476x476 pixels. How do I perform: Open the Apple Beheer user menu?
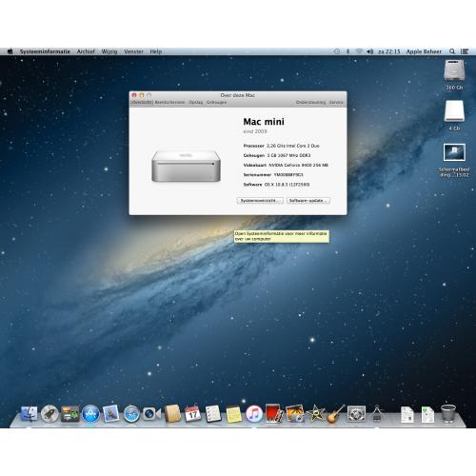(424, 51)
